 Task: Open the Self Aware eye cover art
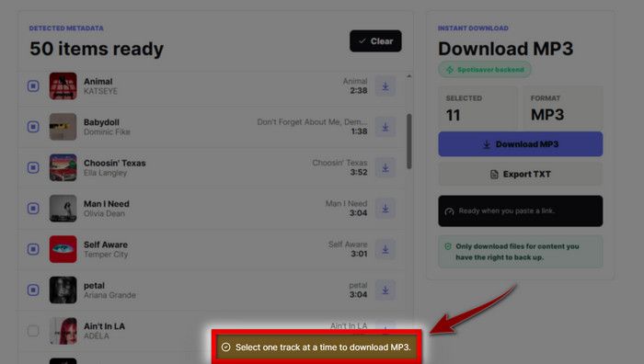point(63,249)
